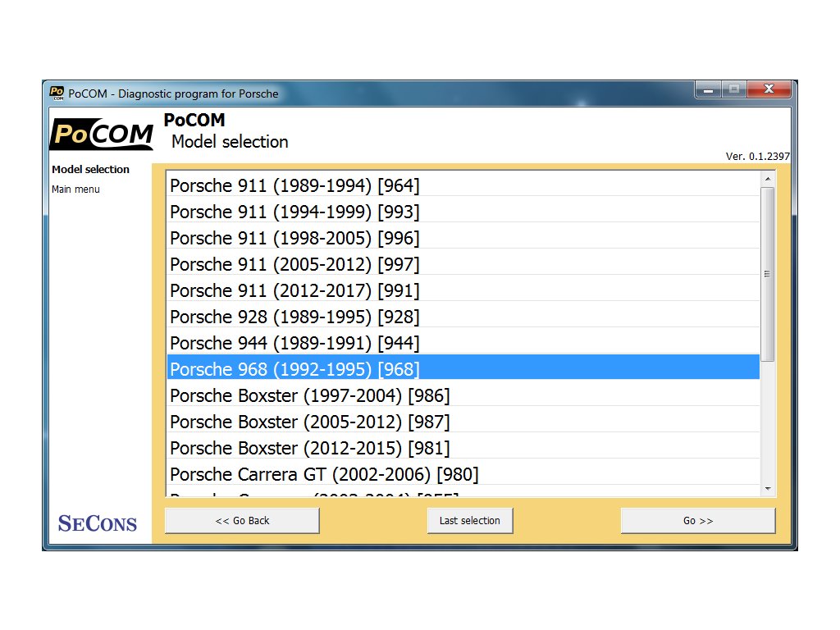Click the PoCOM logo image
The width and height of the screenshot is (840, 630).
[x=102, y=134]
